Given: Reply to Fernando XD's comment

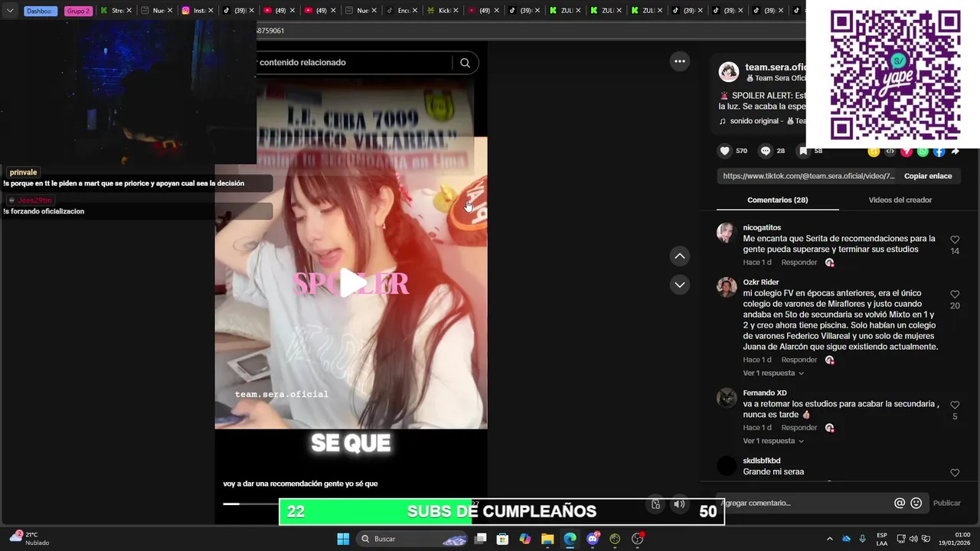Looking at the screenshot, I should [799, 428].
